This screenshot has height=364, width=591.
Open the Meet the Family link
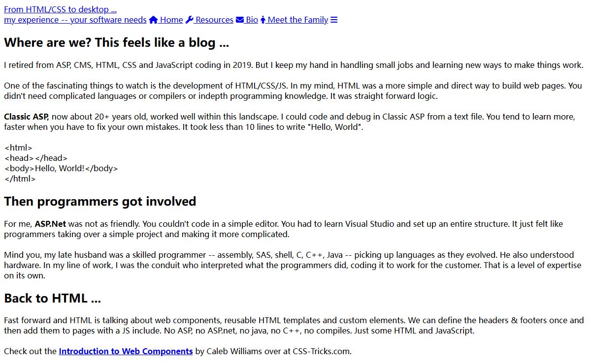pos(298,20)
